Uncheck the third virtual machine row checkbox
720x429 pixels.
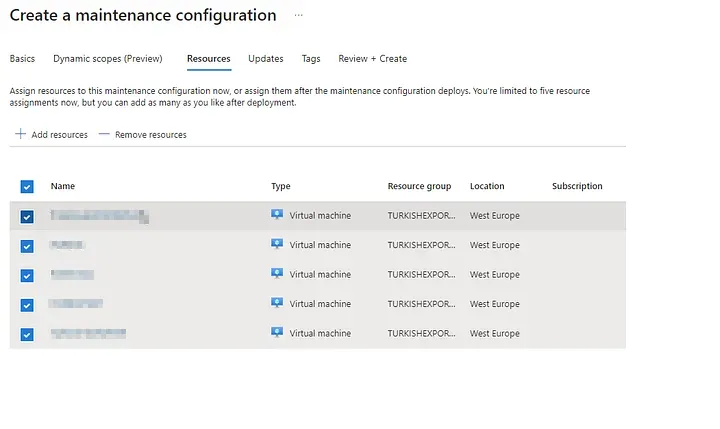coord(27,275)
